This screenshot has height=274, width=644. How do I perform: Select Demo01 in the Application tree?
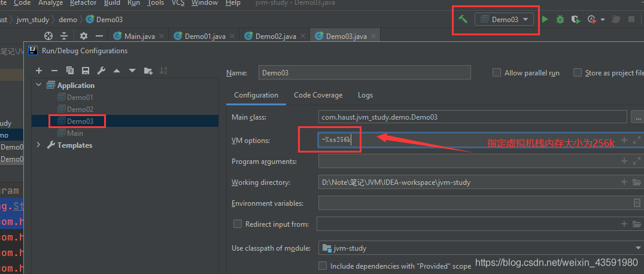pos(80,97)
